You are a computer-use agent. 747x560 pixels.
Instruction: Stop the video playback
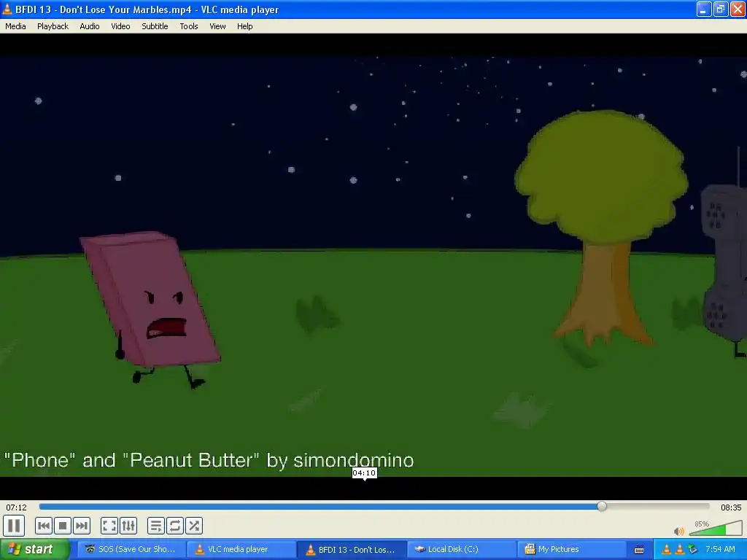pos(63,526)
